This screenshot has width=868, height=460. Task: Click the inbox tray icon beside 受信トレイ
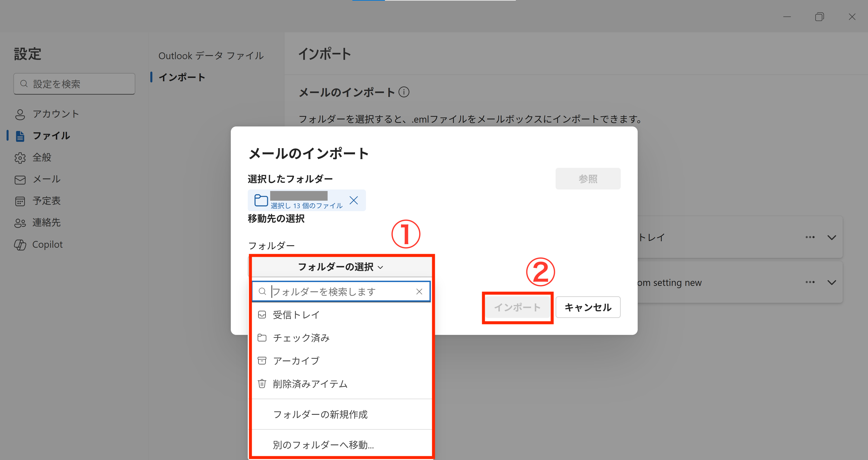pyautogui.click(x=262, y=315)
